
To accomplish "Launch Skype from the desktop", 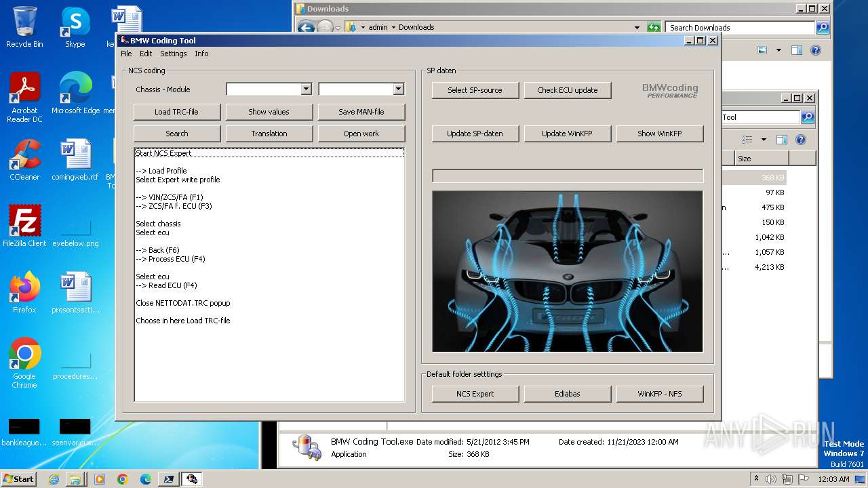I will (x=75, y=27).
